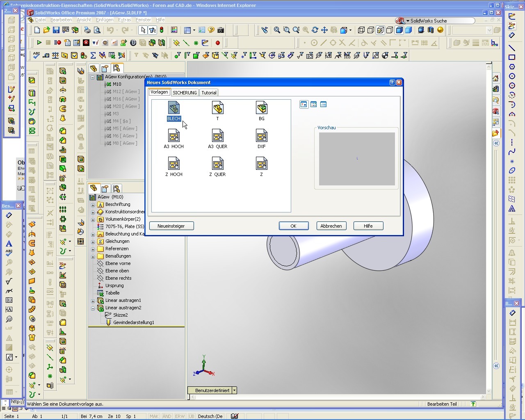Collapse the Linear austragen2 feature node
525x420 pixels.
tap(93, 308)
